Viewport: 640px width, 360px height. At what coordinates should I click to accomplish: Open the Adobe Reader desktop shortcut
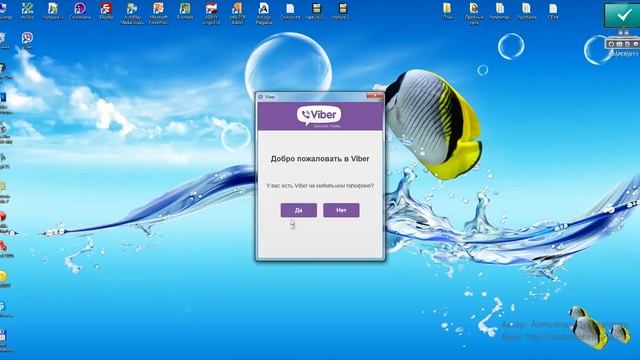tap(264, 13)
